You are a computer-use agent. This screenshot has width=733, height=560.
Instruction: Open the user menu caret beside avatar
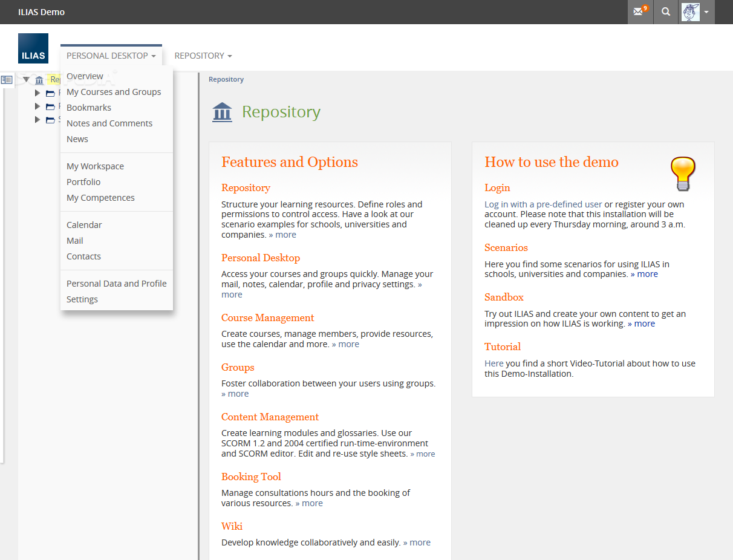click(706, 12)
